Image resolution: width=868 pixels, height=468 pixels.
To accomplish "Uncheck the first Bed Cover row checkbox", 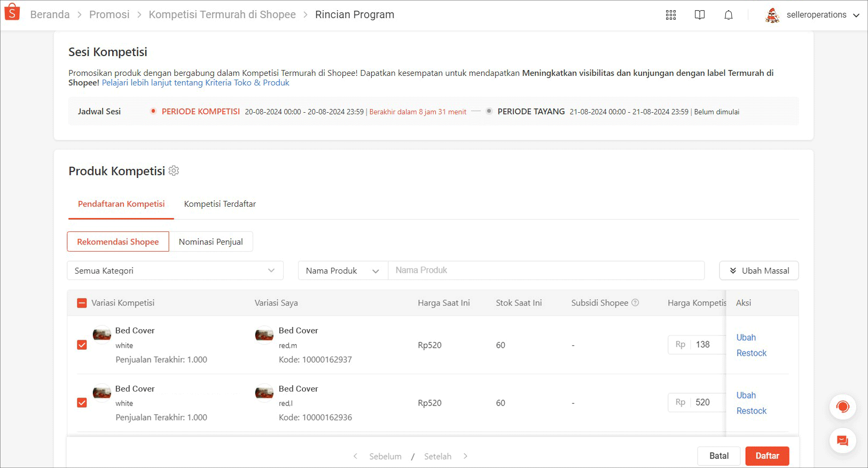I will click(82, 345).
